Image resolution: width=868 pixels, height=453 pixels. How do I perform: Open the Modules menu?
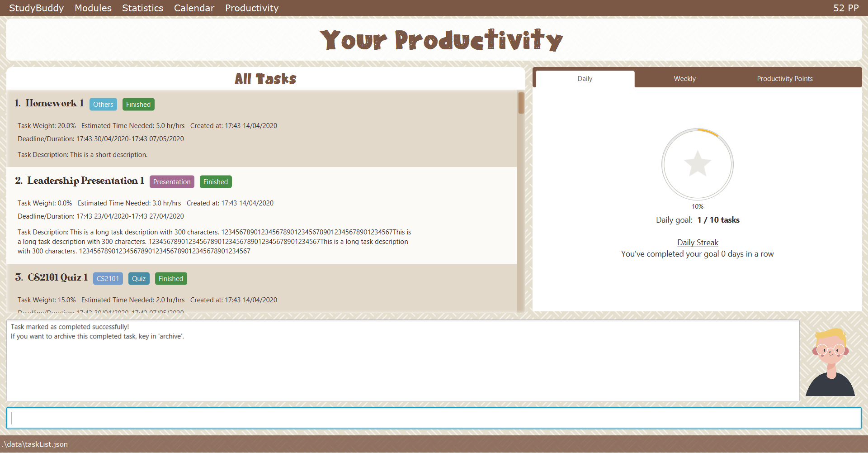pyautogui.click(x=93, y=8)
